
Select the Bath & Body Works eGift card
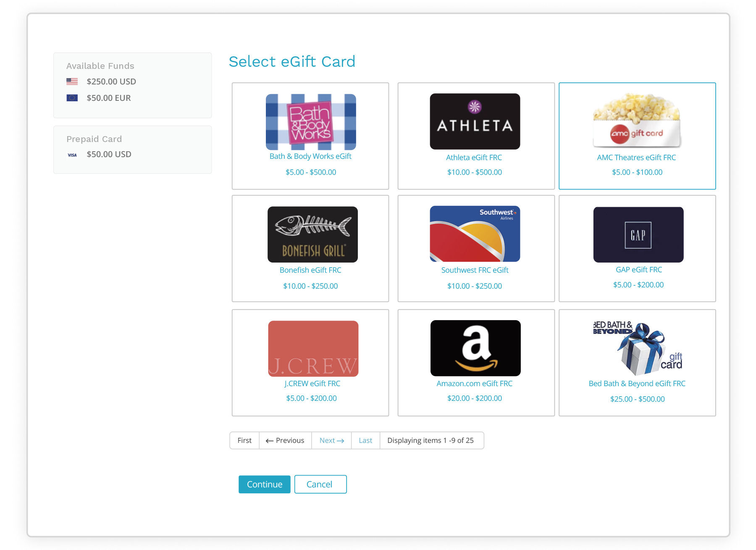(310, 122)
